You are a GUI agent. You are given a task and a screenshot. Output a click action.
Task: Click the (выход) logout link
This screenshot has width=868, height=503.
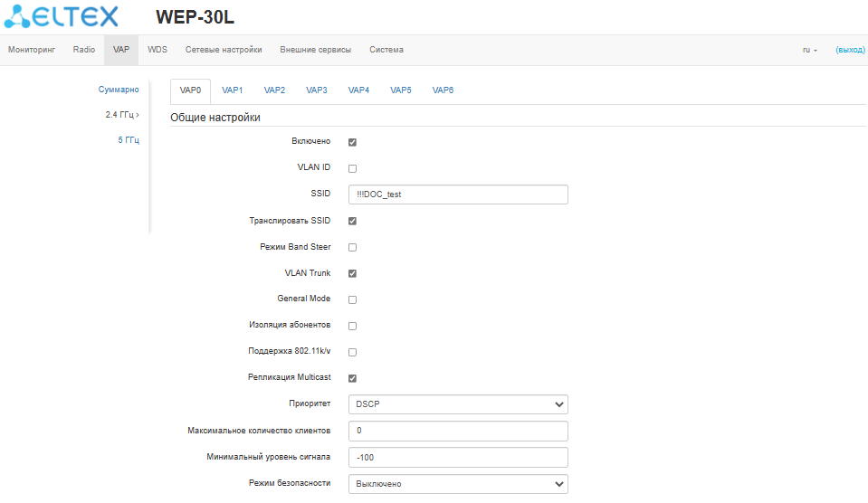[850, 50]
